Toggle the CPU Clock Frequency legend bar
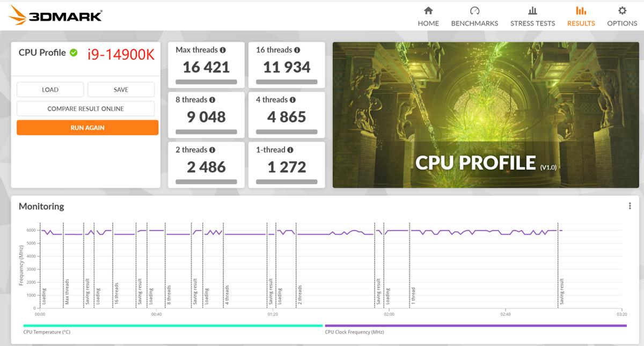644x346 pixels. tap(475, 326)
